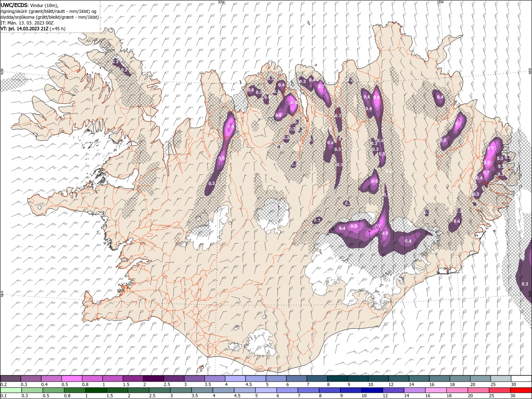532x399 pixels.
Task: Select the deep blue 10–12 swatch in lower legend
Action: [372, 390]
